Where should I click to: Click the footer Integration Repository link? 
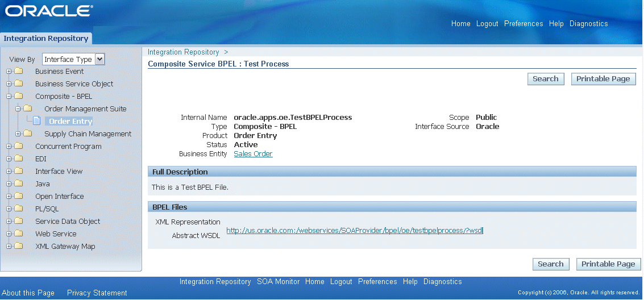(215, 281)
